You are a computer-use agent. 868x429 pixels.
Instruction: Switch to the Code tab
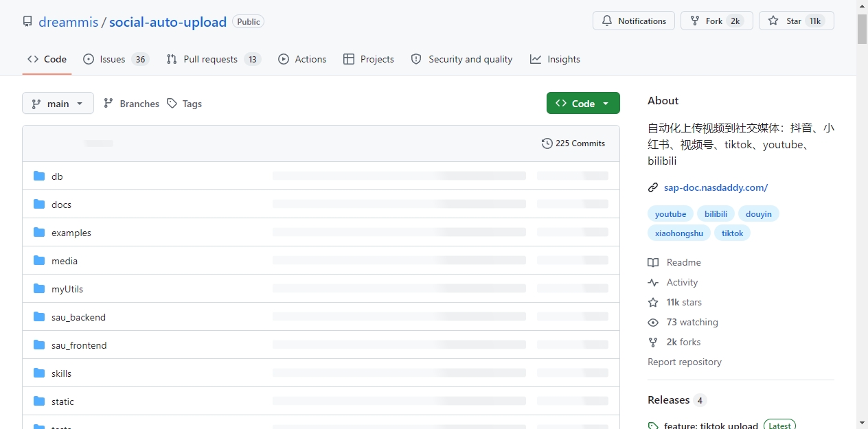(x=47, y=59)
